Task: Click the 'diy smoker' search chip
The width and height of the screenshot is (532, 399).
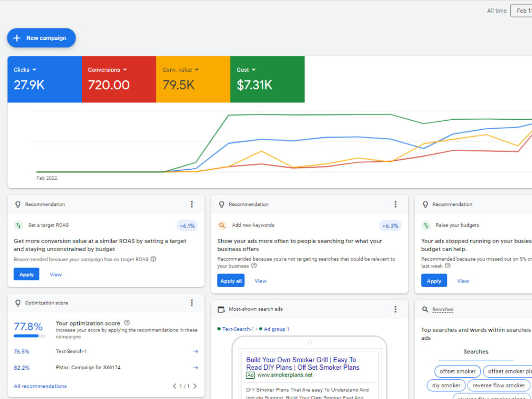Action: click(446, 385)
